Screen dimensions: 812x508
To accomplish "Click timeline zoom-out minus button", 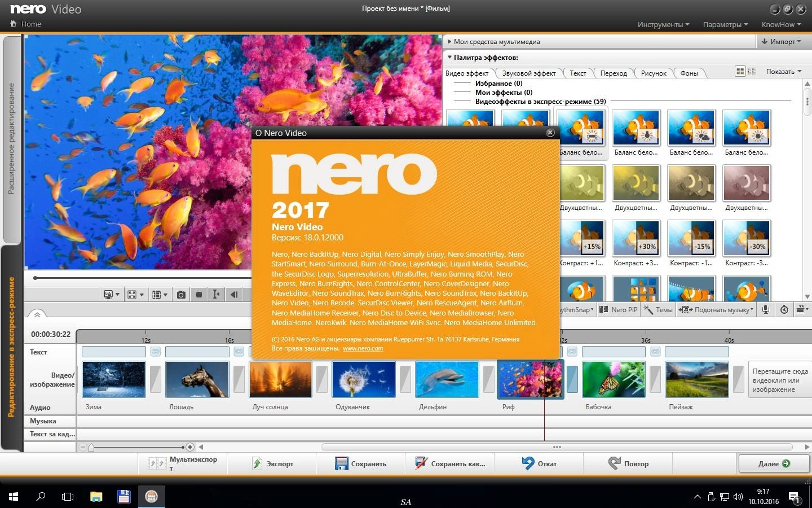I will [x=83, y=447].
